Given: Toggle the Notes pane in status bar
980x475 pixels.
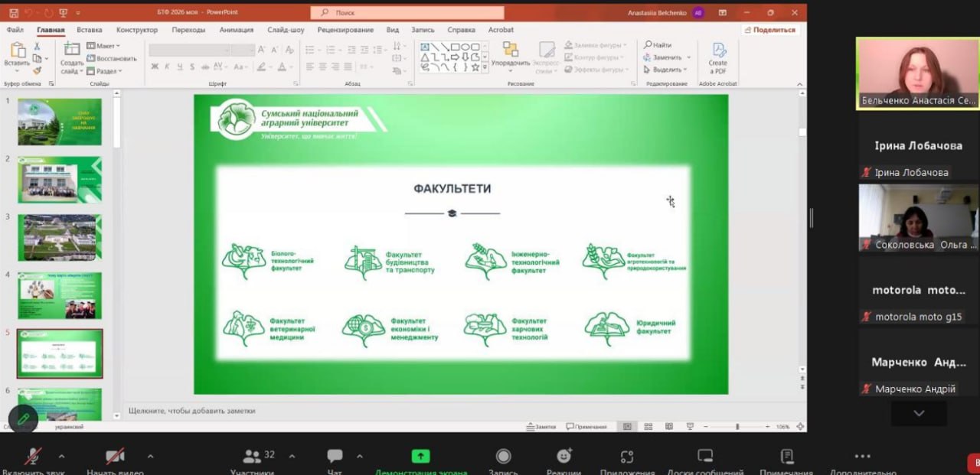Looking at the screenshot, I should coord(541,426).
